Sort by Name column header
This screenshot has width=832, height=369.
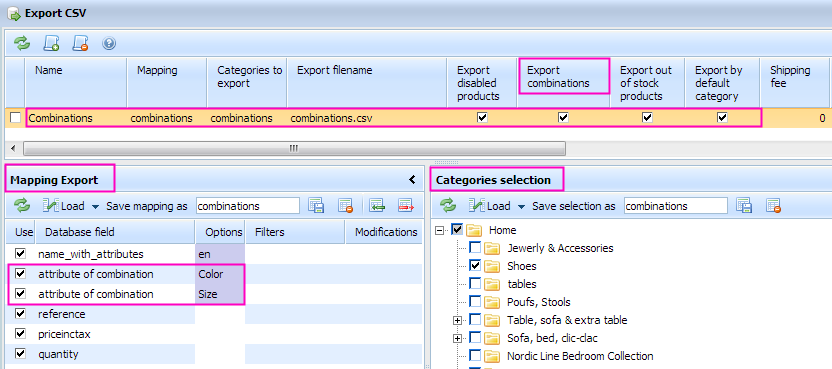click(x=76, y=82)
